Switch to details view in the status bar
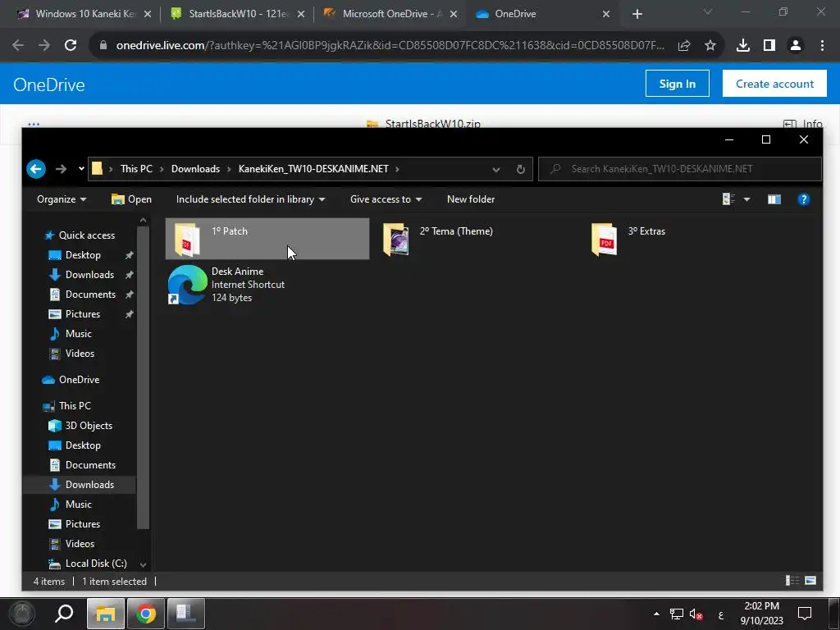 (x=792, y=581)
